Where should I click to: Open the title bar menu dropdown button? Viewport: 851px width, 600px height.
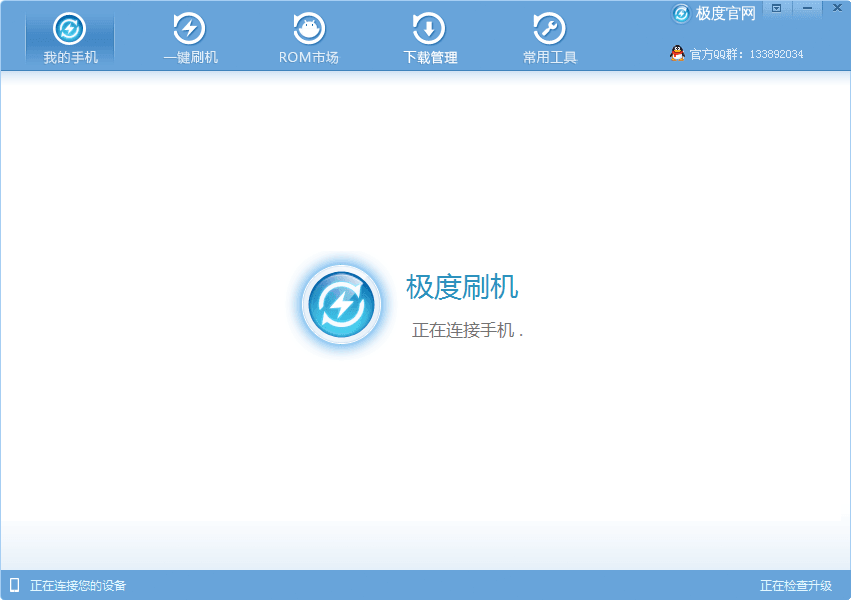pyautogui.click(x=777, y=8)
